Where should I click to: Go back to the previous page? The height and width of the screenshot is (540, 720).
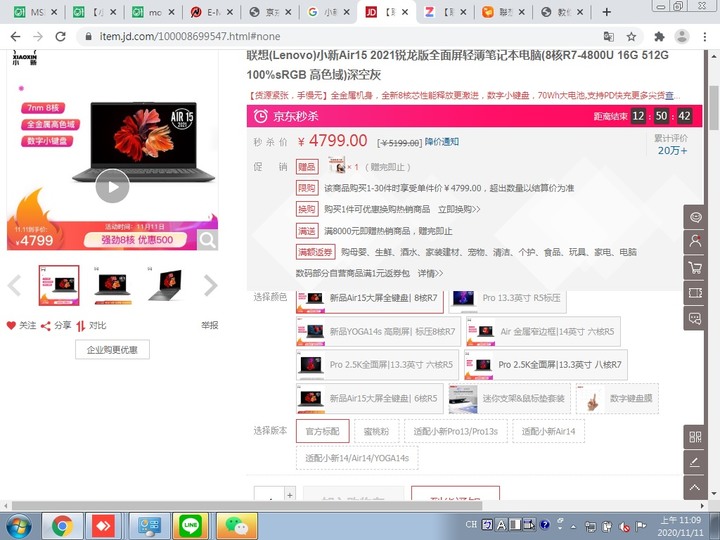coord(15,36)
